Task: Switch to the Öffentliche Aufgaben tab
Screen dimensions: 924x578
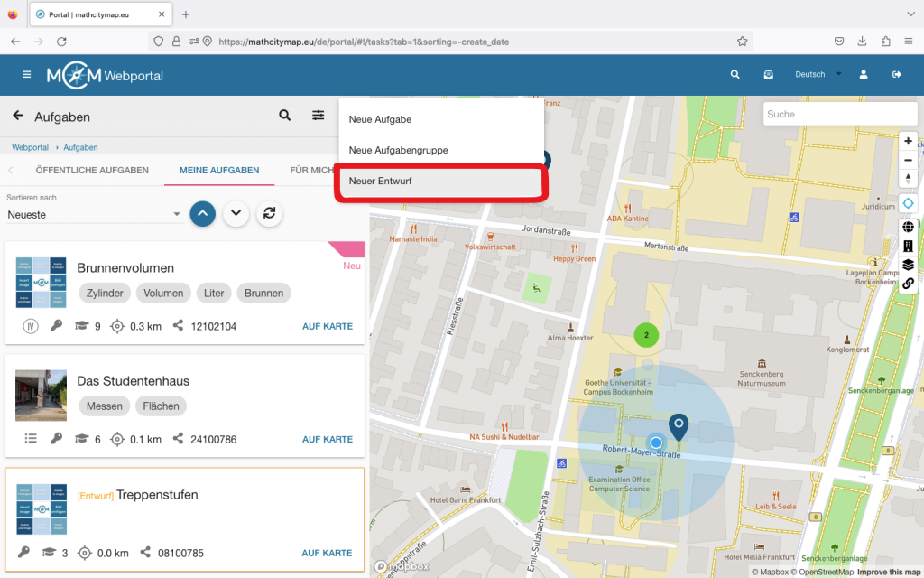Action: pyautogui.click(x=92, y=170)
